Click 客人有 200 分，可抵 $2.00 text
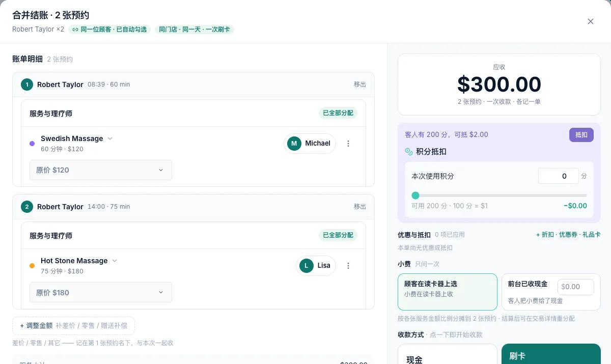The image size is (611, 364). coord(447,135)
